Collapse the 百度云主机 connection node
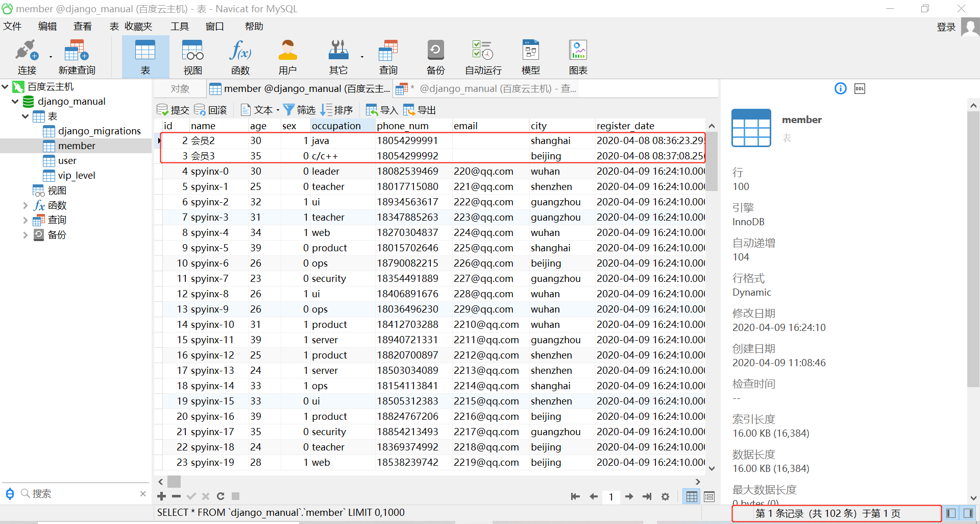The width and height of the screenshot is (980, 524). point(5,87)
